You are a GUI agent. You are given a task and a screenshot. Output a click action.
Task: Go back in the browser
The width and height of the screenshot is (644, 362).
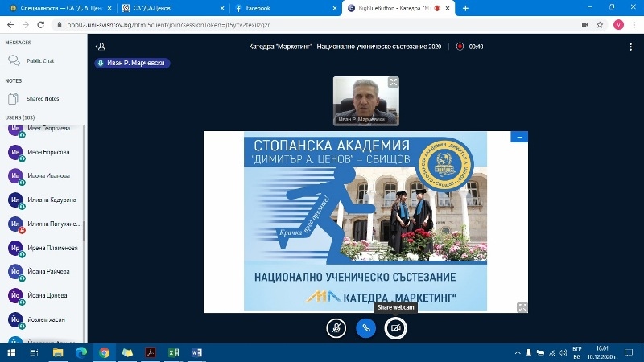click(x=10, y=25)
